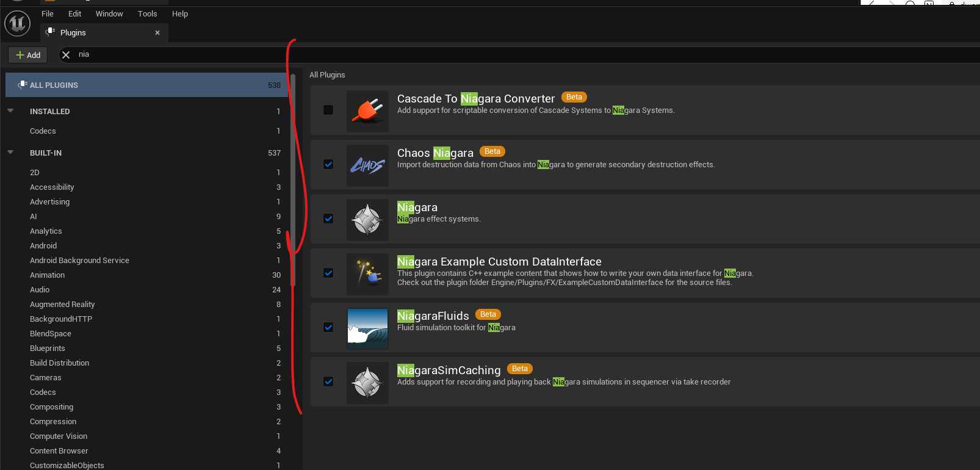Viewport: 980px width, 470px height.
Task: Disable the Chaos Niagara plugin checkbox
Action: tap(328, 164)
